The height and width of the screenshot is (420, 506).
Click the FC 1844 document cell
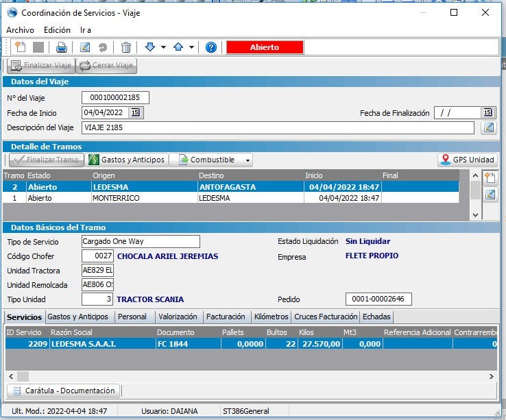(x=188, y=344)
